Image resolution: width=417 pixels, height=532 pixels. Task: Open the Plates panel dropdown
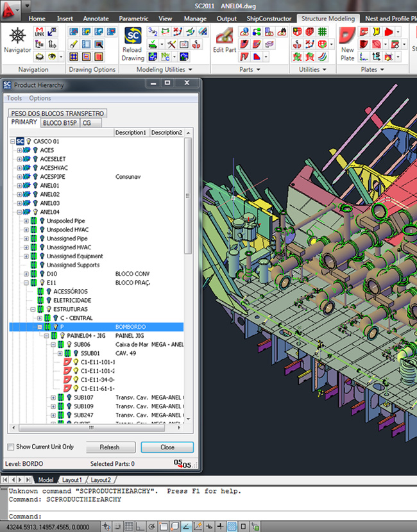point(382,70)
